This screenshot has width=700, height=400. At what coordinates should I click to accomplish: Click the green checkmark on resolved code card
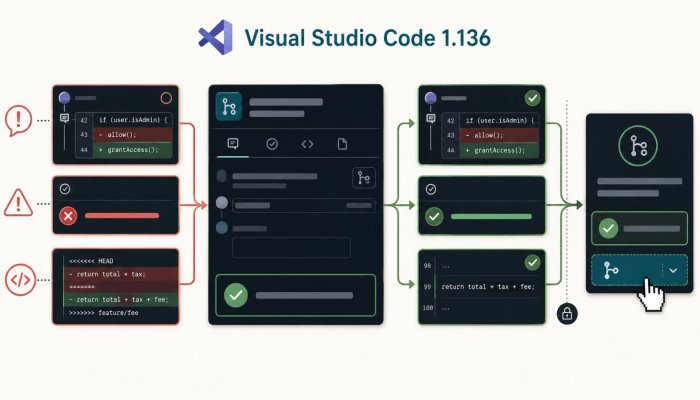pos(532,262)
